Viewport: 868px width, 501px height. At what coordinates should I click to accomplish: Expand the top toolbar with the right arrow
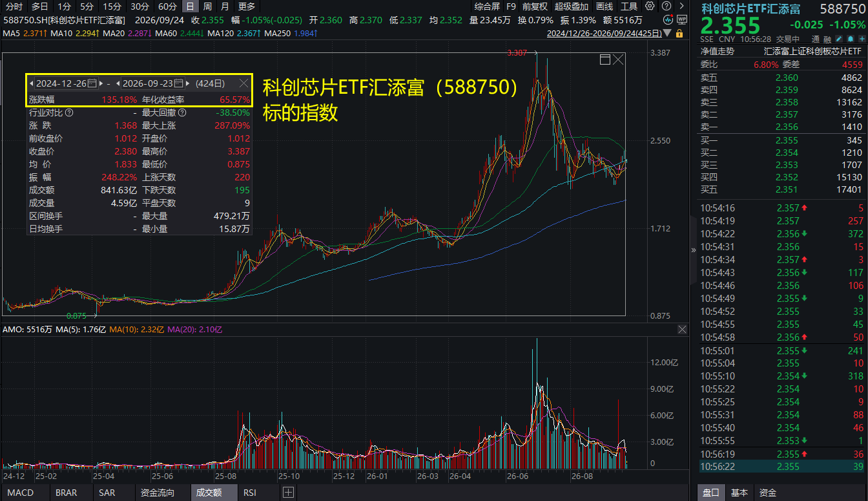681,6
